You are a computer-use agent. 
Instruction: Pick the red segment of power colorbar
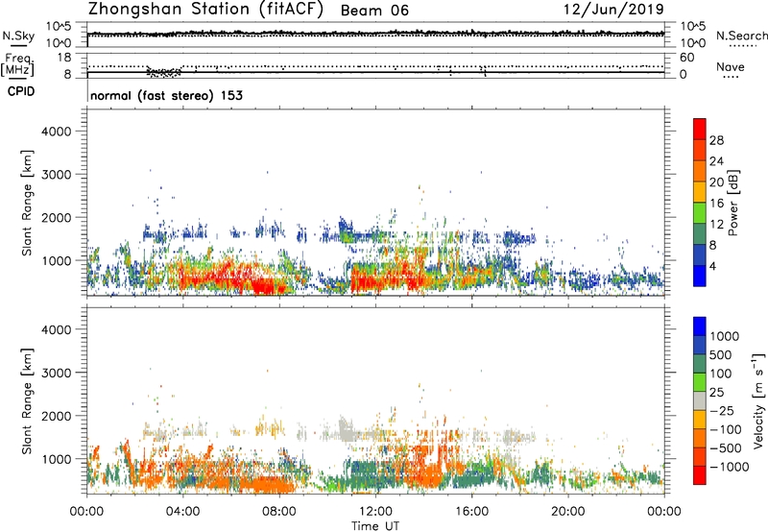[x=700, y=130]
